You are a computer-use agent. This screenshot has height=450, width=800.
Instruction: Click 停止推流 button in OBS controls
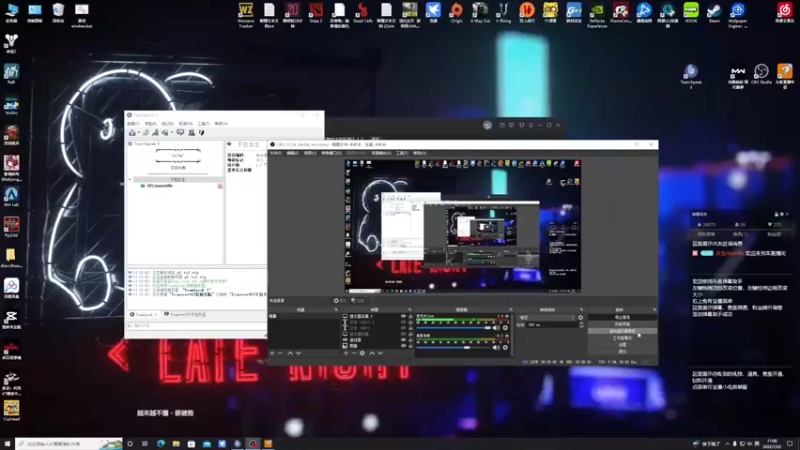pyautogui.click(x=622, y=317)
